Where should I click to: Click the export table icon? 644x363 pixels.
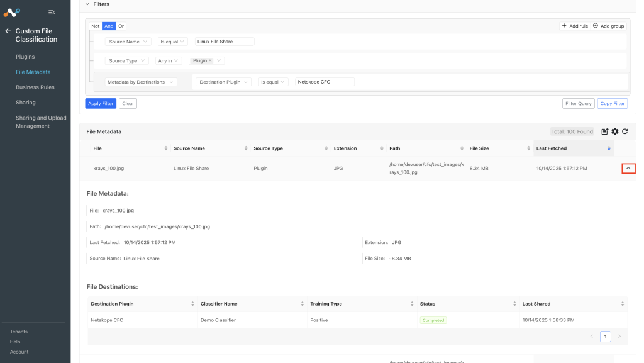click(x=604, y=131)
